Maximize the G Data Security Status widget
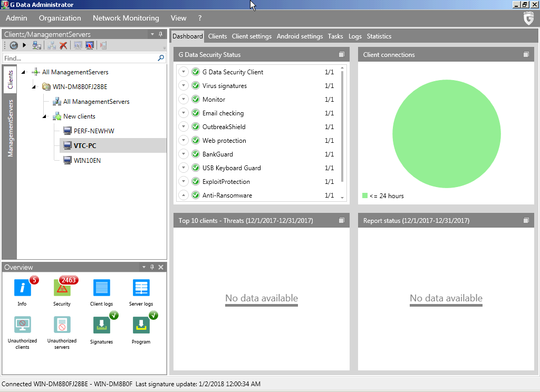 coord(341,55)
